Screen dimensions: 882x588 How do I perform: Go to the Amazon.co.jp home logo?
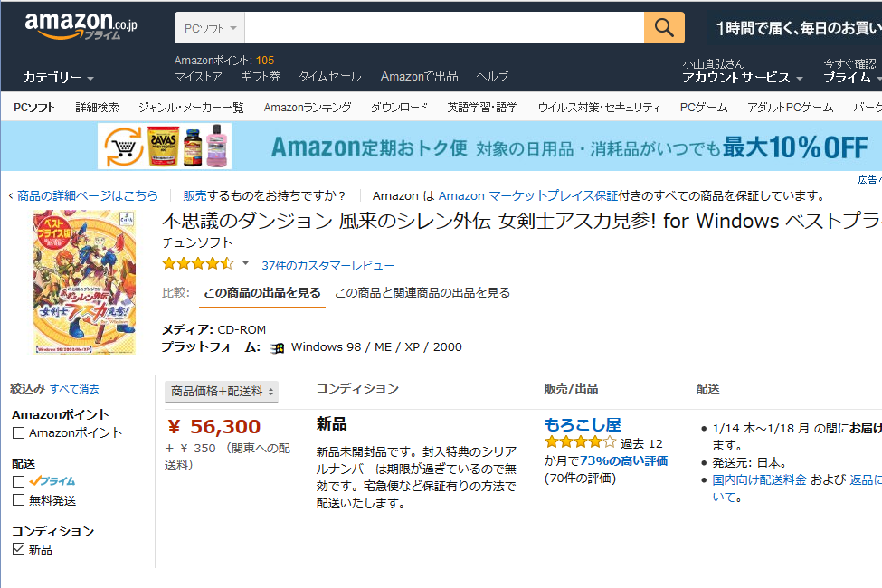click(81, 26)
